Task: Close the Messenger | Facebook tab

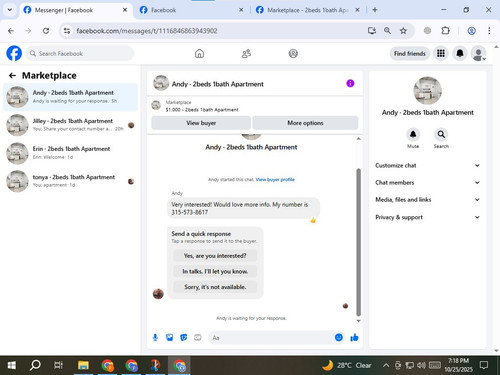Action: coord(125,10)
